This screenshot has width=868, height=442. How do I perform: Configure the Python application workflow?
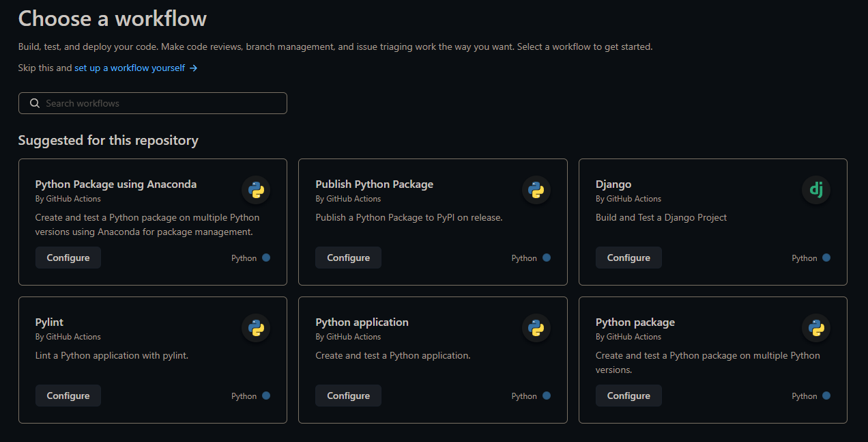coord(348,396)
